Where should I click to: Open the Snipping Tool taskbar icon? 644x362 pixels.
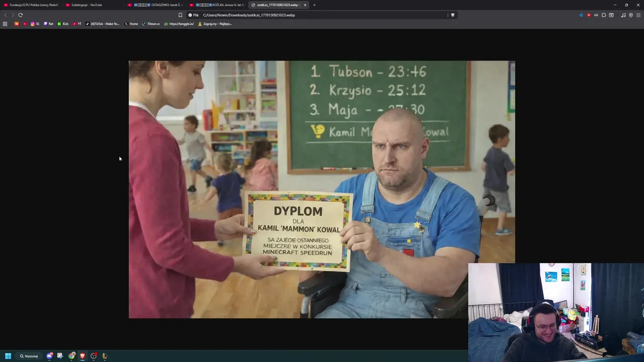point(60,356)
